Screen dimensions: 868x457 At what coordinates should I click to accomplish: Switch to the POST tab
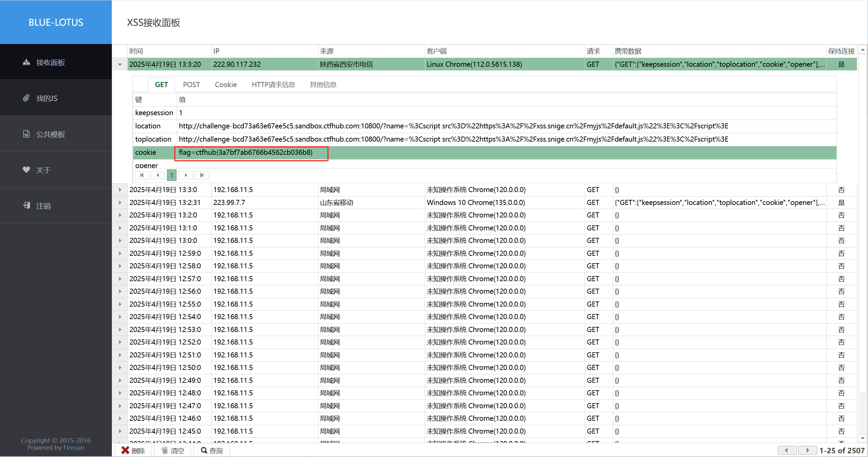(x=191, y=85)
